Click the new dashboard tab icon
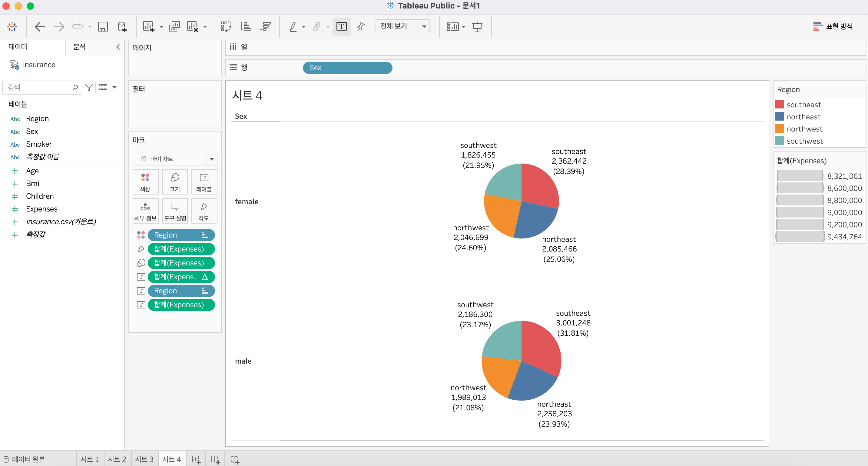The height and width of the screenshot is (466, 868). pyautogui.click(x=215, y=459)
